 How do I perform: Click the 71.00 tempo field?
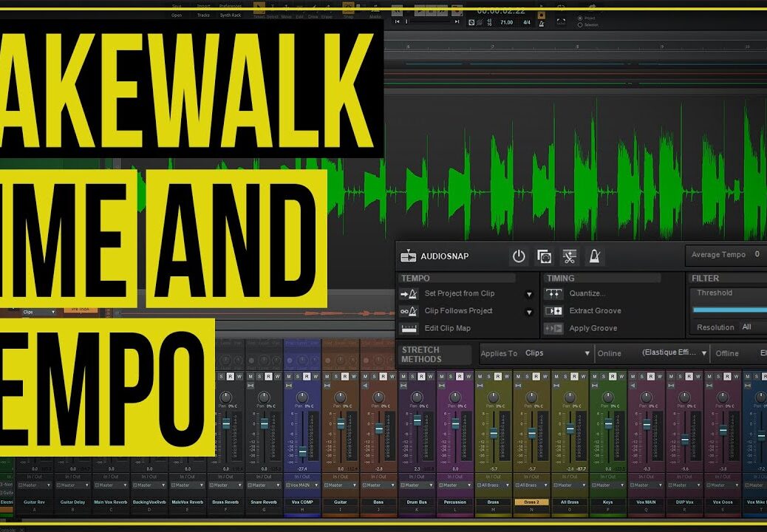click(x=506, y=22)
